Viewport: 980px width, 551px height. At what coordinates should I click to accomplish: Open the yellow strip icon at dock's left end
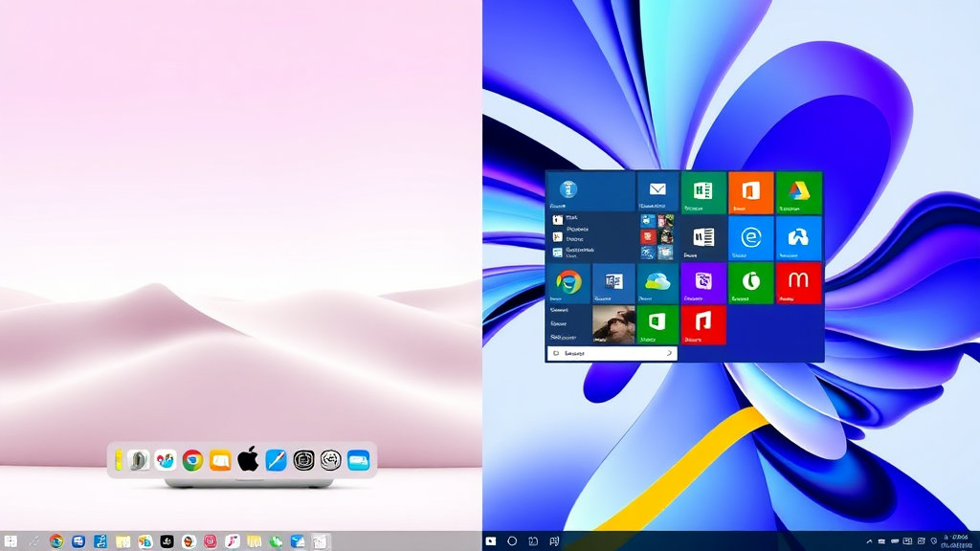pos(118,460)
